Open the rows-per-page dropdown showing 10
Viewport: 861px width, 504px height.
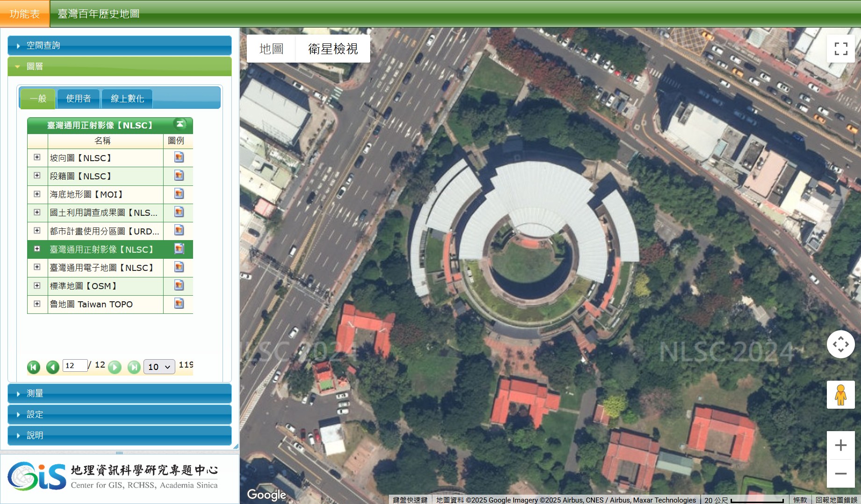(x=159, y=367)
